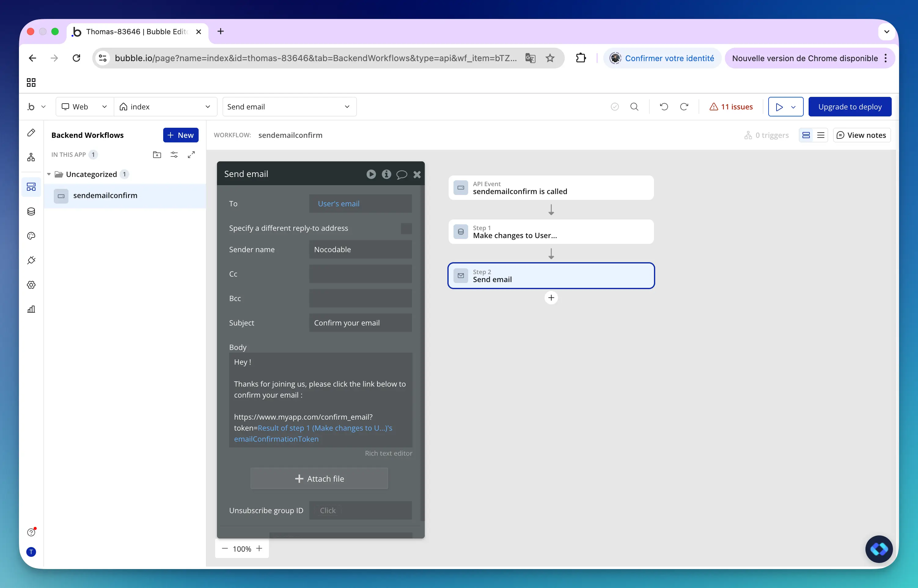Show info for Send email action
Image resolution: width=918 pixels, height=588 pixels.
[386, 174]
